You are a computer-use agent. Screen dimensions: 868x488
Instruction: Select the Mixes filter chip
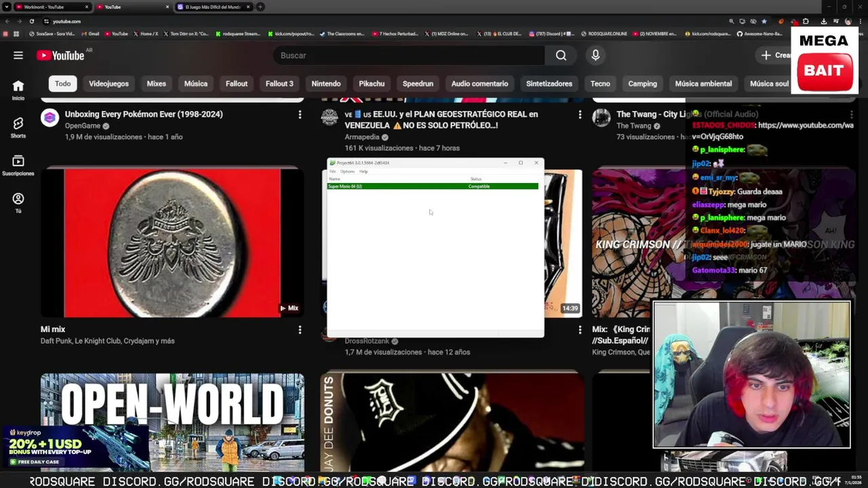coord(156,83)
